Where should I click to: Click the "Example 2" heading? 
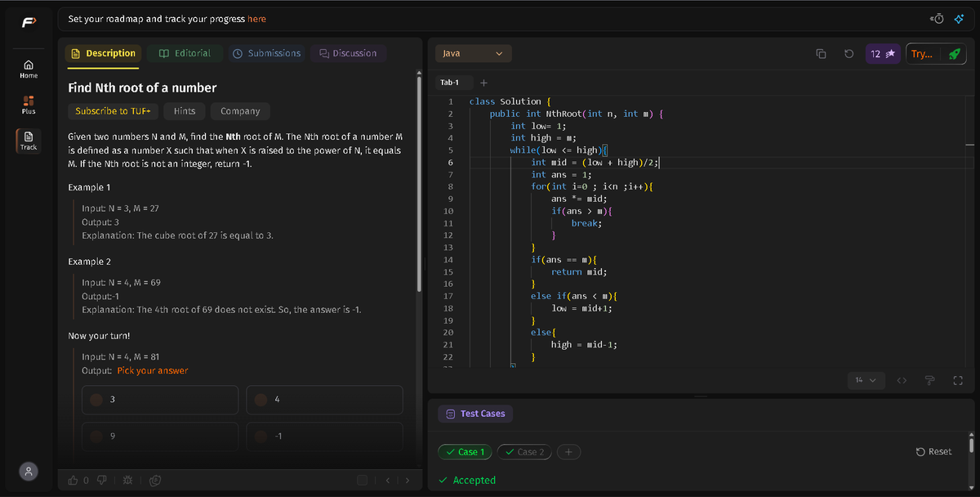tap(90, 262)
